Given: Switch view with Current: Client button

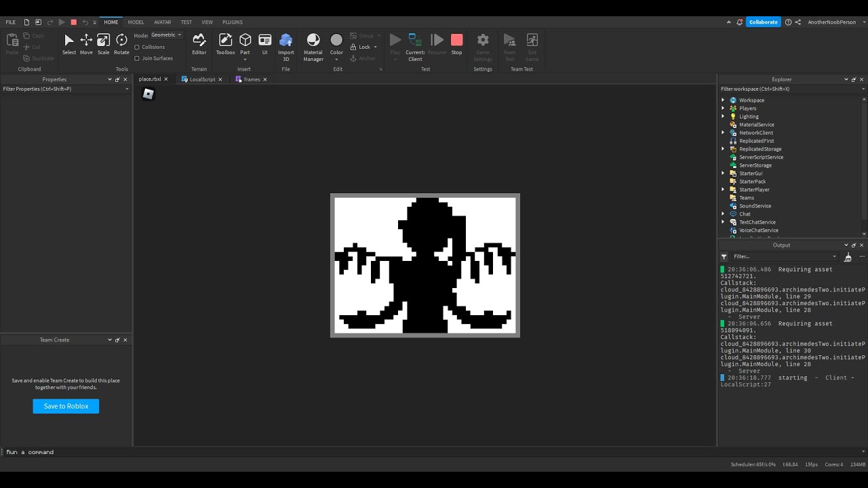Looking at the screenshot, I should pos(415,47).
